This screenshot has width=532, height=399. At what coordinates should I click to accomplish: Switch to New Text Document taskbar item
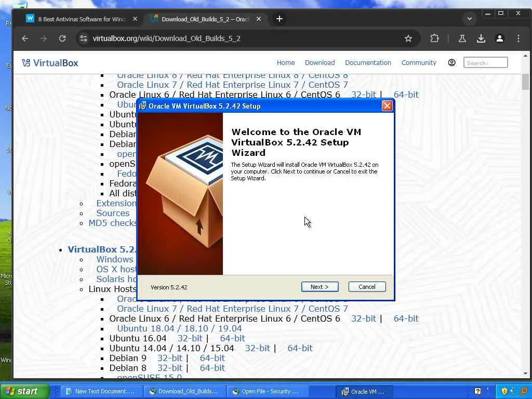click(x=100, y=392)
